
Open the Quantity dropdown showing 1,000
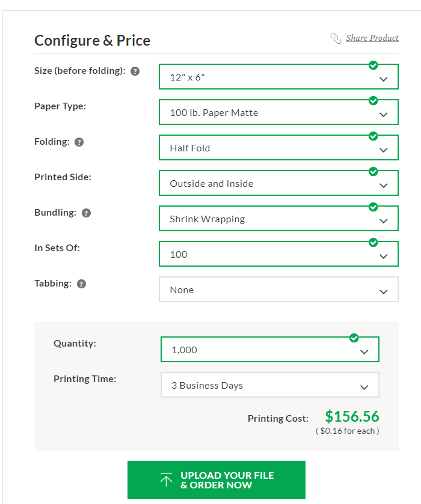[270, 350]
